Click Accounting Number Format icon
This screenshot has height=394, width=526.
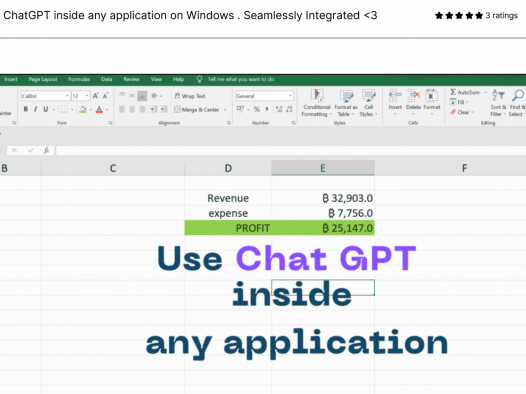pyautogui.click(x=240, y=109)
